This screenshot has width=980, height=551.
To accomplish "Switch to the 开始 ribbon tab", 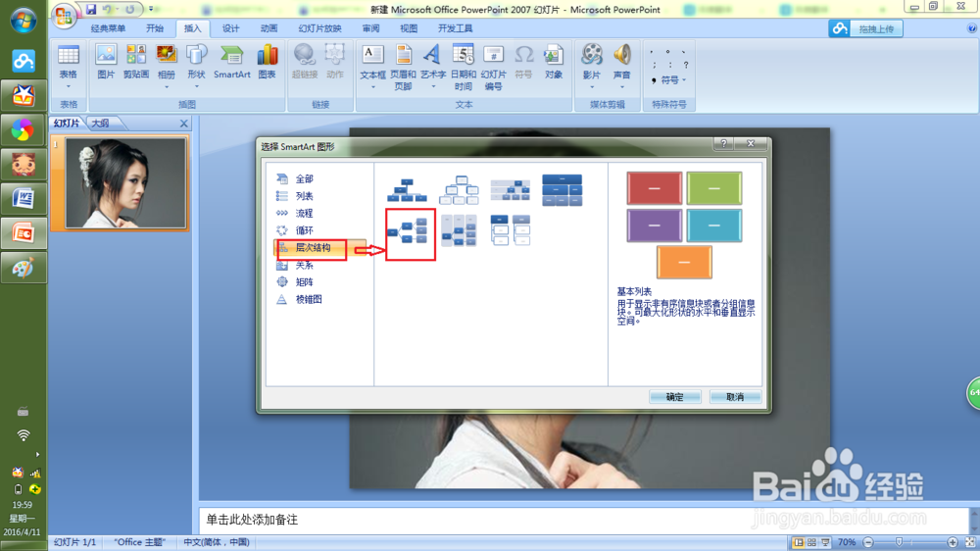I will coord(155,28).
